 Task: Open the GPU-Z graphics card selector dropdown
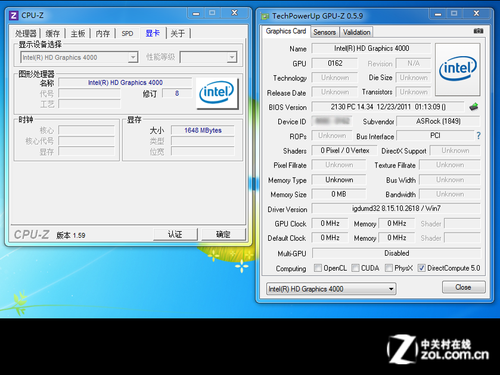[391, 289]
